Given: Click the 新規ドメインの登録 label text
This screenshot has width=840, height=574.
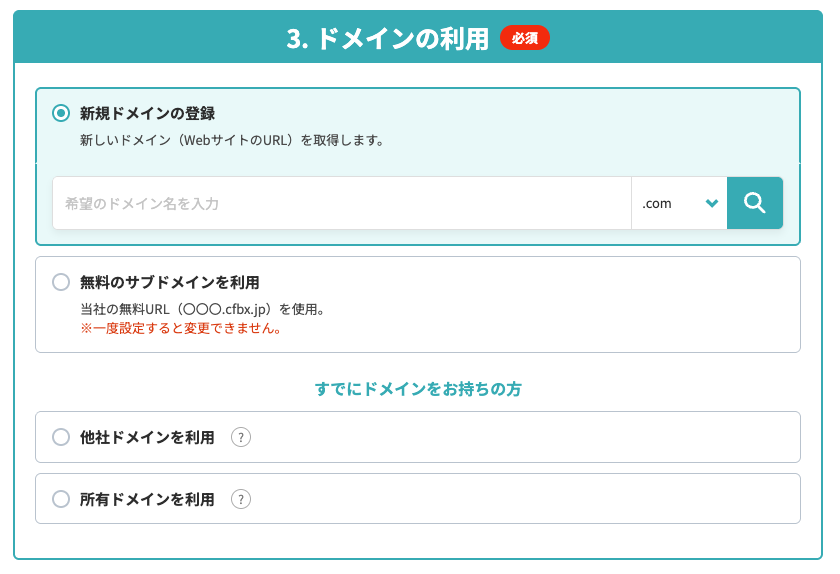Looking at the screenshot, I should point(147,114).
